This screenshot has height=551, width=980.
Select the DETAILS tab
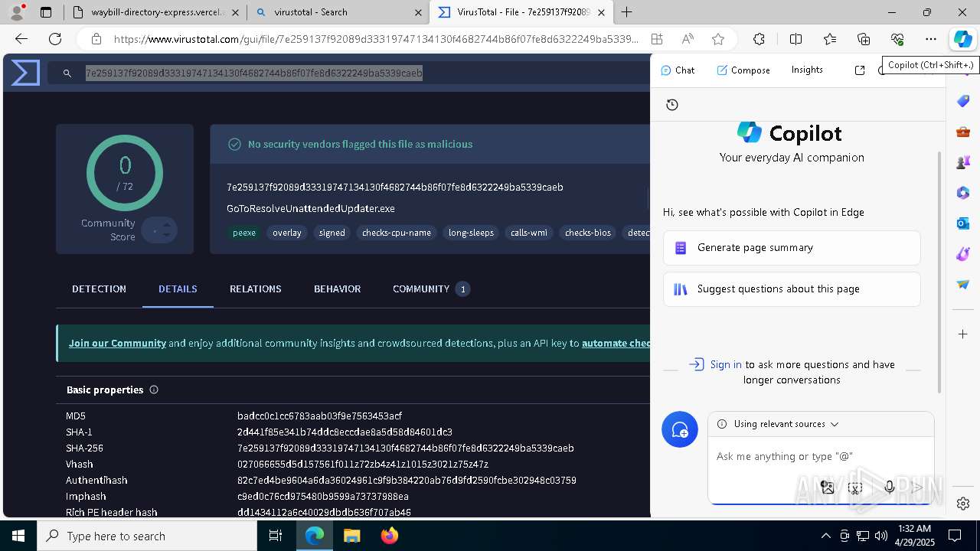pyautogui.click(x=178, y=289)
